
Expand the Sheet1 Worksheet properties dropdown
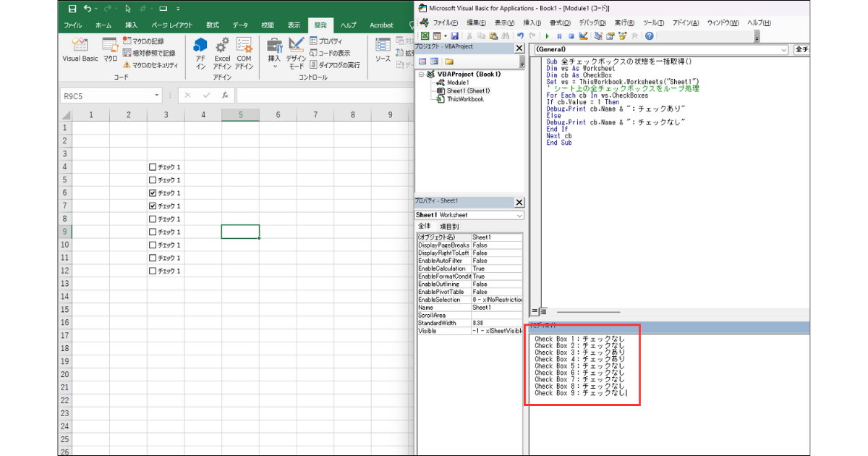tap(519, 215)
